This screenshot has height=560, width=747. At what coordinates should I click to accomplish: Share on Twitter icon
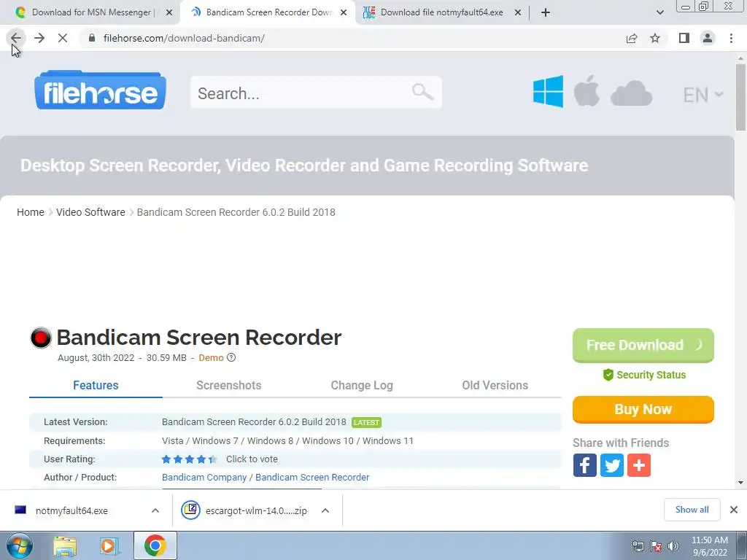pos(612,465)
